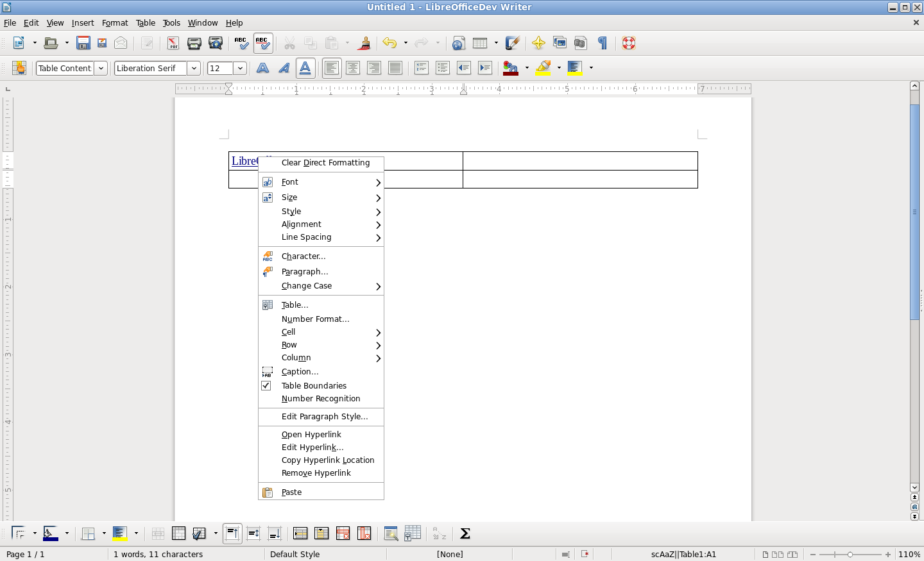Click the Paragraph Style input field
The height and width of the screenshot is (561, 924).
point(65,68)
